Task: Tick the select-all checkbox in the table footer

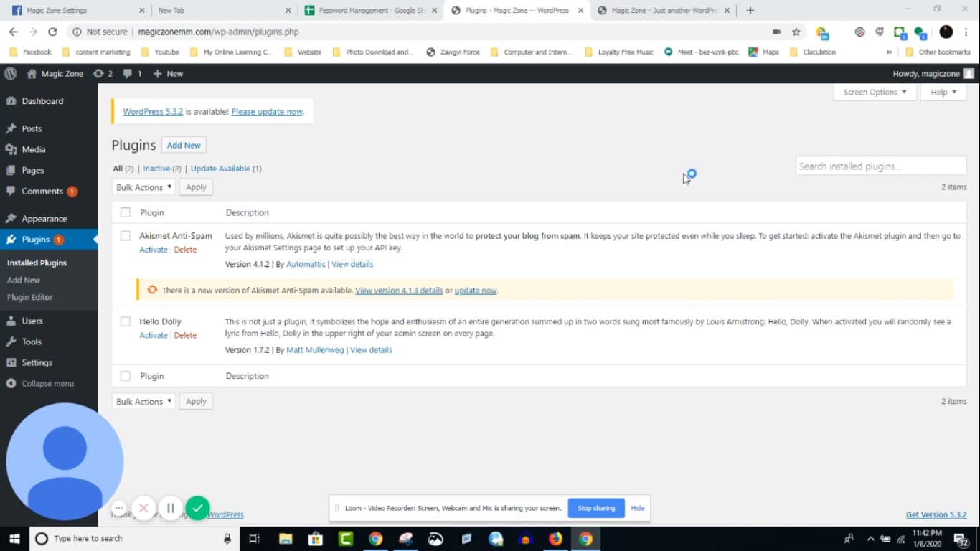Action: tap(126, 376)
